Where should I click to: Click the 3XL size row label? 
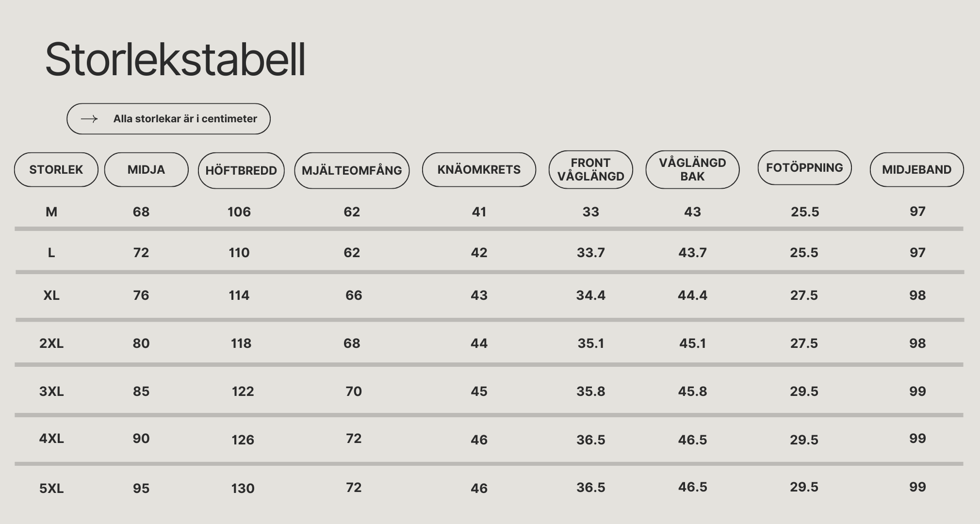click(51, 391)
